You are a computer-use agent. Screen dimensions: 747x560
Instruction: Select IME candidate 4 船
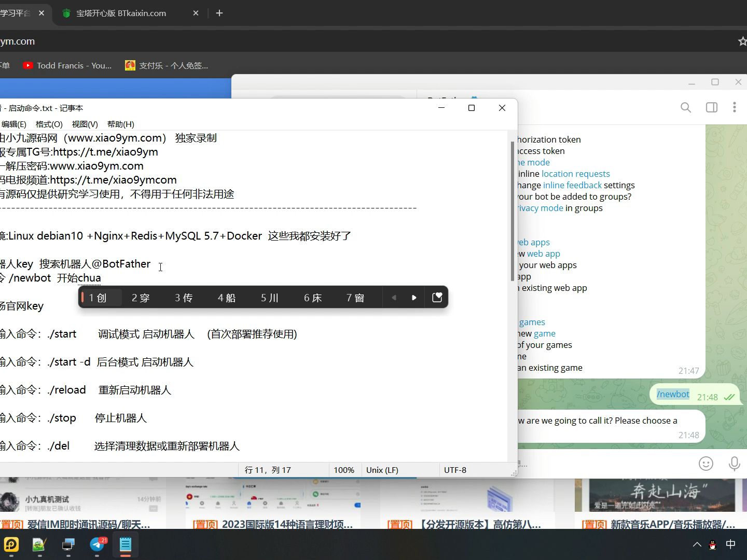coord(227,298)
